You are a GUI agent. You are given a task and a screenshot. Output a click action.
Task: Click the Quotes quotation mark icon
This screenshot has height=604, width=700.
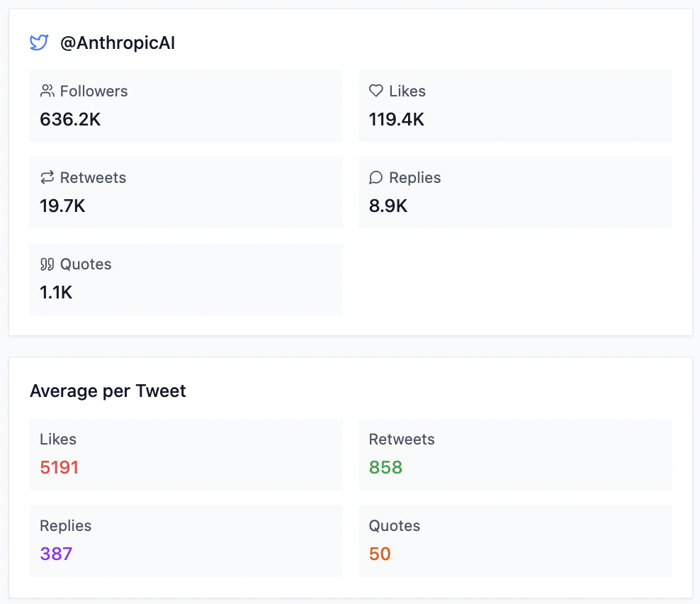pos(47,263)
